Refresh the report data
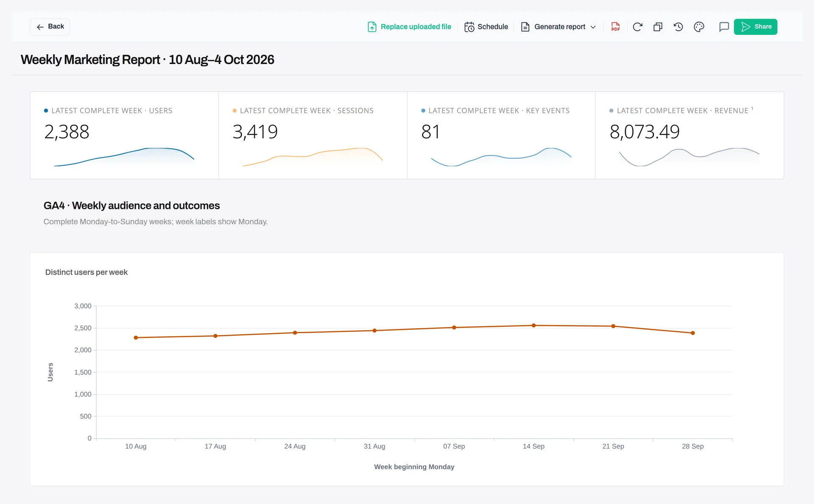This screenshot has height=504, width=814. click(x=638, y=27)
